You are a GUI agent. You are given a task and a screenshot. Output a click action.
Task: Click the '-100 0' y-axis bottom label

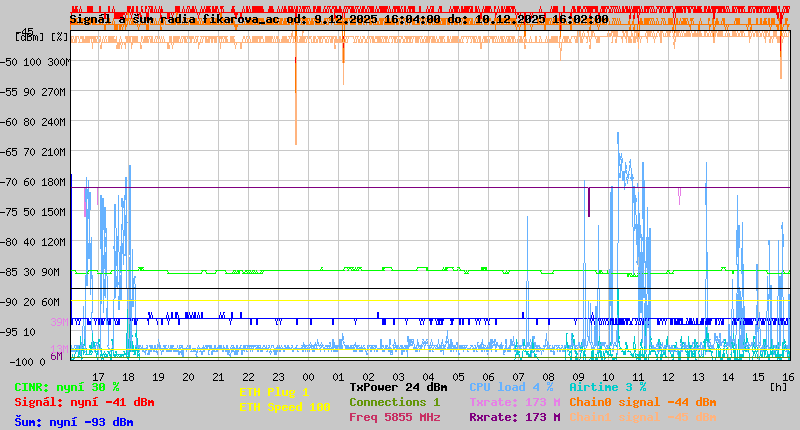point(27,362)
